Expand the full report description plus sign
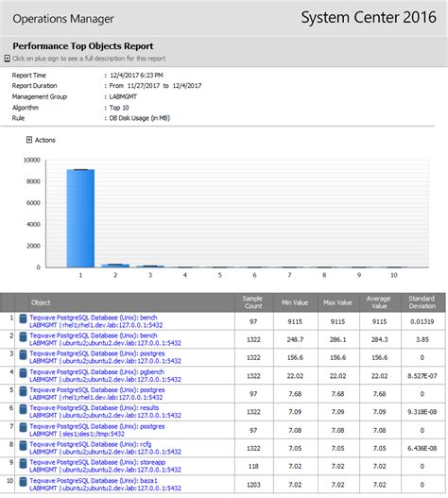 point(8,59)
